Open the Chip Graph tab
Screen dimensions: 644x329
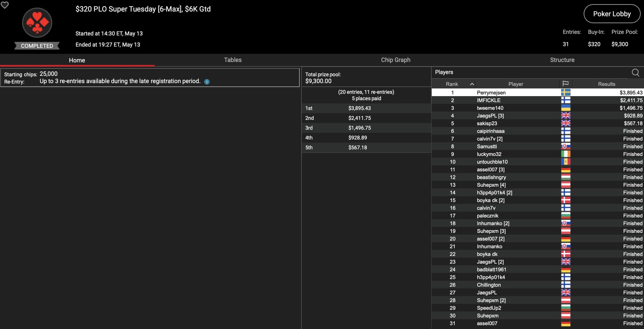click(x=395, y=60)
